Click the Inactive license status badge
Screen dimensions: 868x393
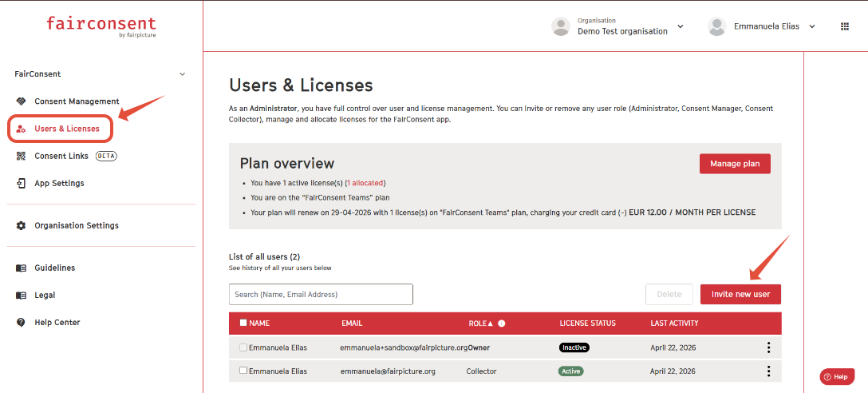coord(574,348)
